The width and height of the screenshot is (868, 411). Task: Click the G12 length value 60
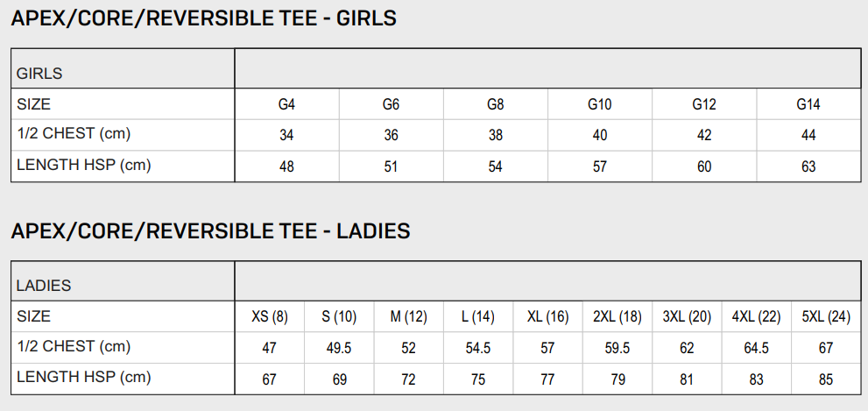pos(704,167)
